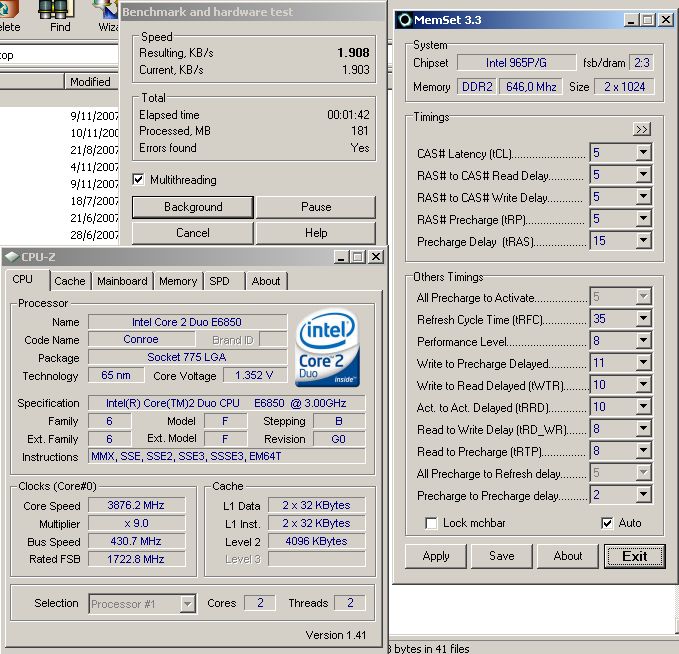Click the Rated FSB 1722.8 MHz value
Screen dimensions: 679x654
click(136, 559)
